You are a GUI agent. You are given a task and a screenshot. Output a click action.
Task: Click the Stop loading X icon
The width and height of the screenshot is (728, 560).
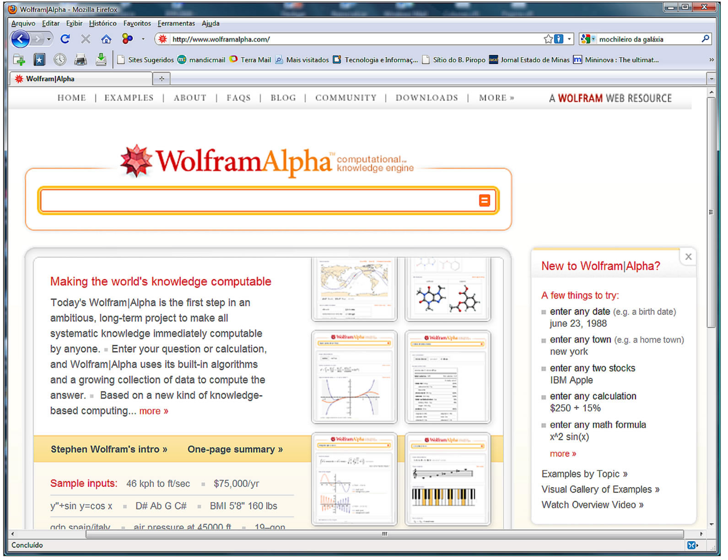86,39
